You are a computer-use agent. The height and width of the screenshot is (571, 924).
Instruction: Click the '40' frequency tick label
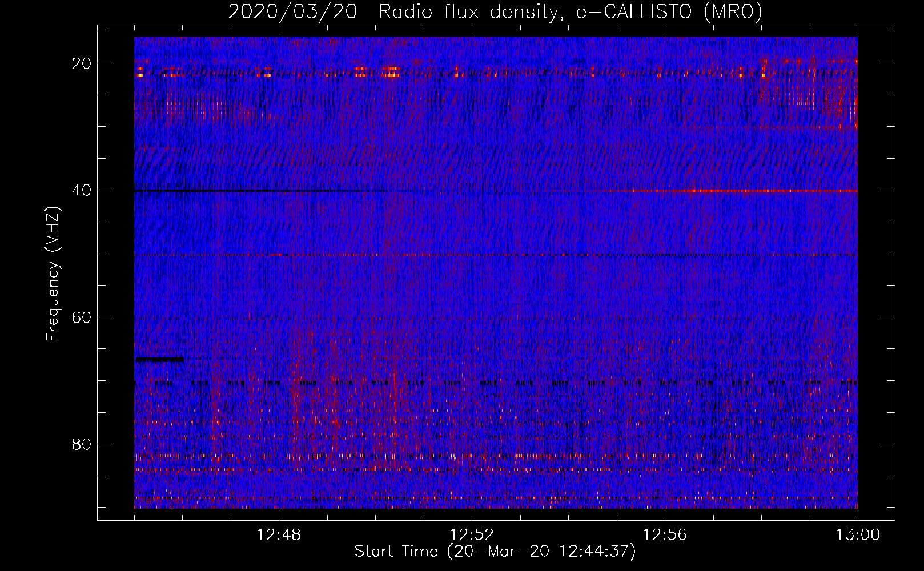pyautogui.click(x=82, y=190)
